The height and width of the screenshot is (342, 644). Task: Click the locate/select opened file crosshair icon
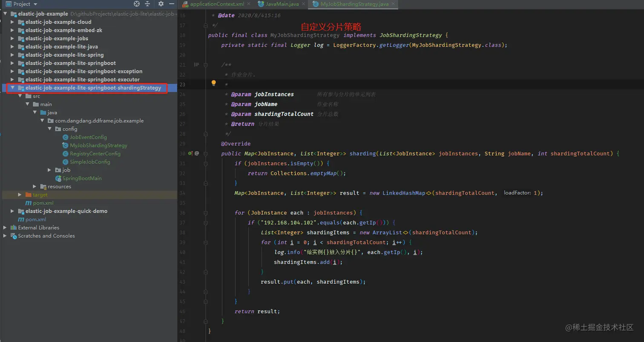(137, 4)
